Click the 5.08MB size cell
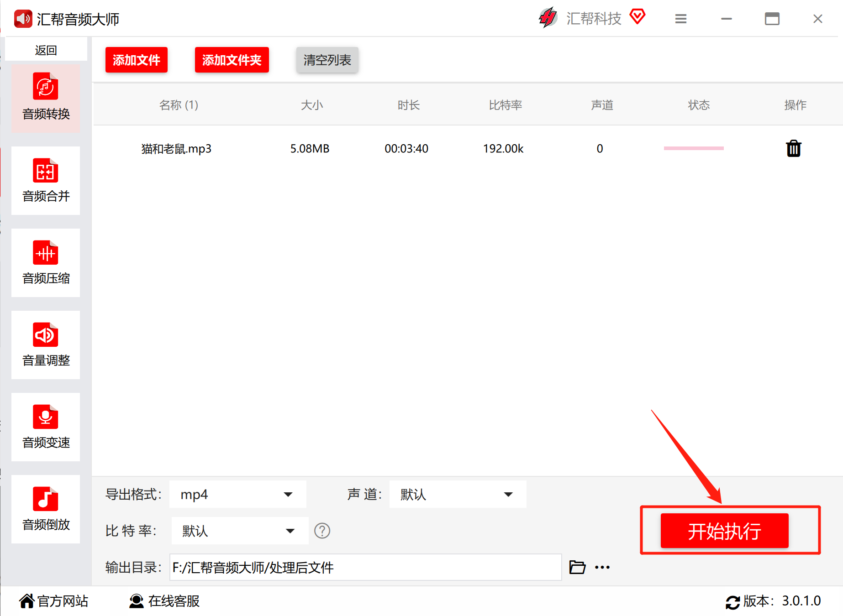 310,148
